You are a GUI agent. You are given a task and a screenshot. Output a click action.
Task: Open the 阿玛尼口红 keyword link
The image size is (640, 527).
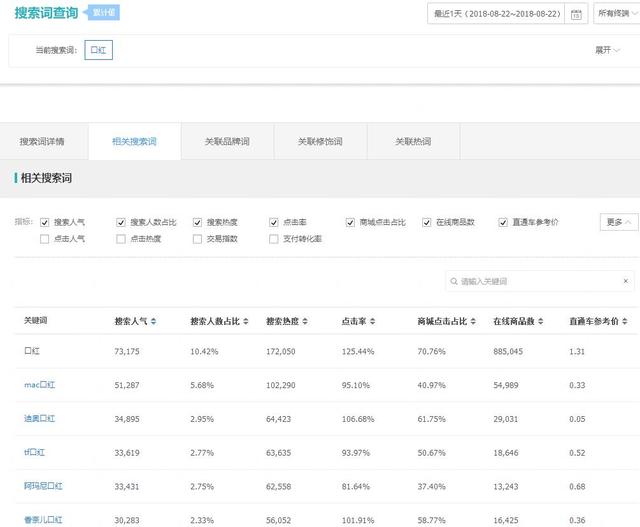(43, 486)
